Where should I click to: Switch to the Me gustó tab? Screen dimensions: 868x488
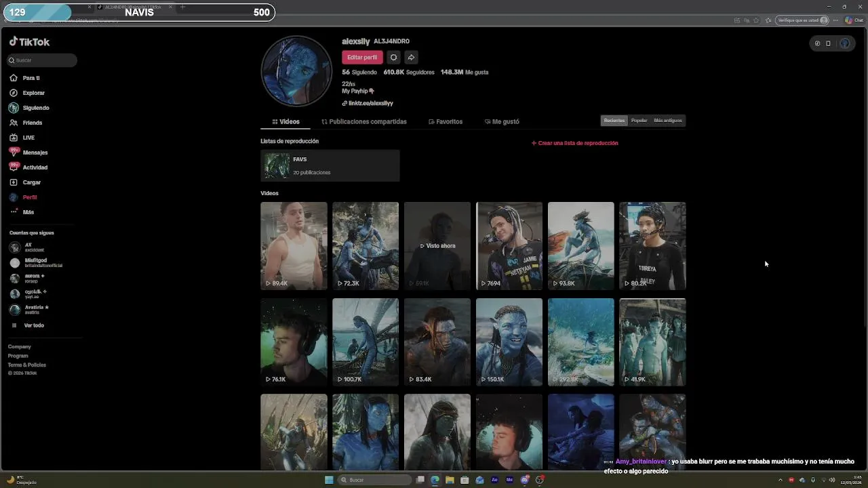click(502, 121)
